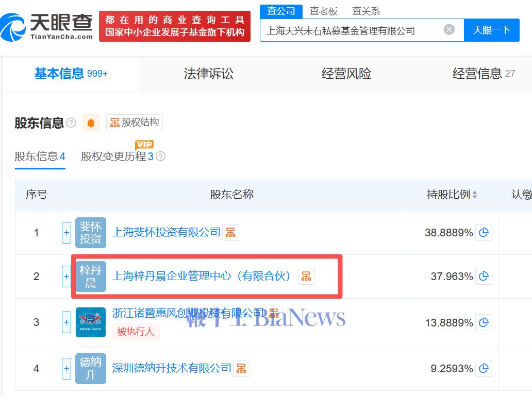
Task: Expand row 4 深圳德纳升 with plus button
Action: tap(66, 369)
